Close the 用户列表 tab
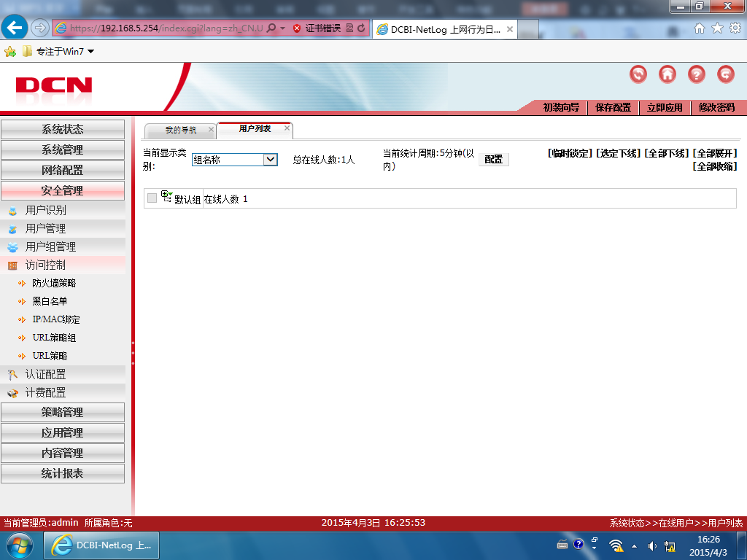 click(x=287, y=128)
